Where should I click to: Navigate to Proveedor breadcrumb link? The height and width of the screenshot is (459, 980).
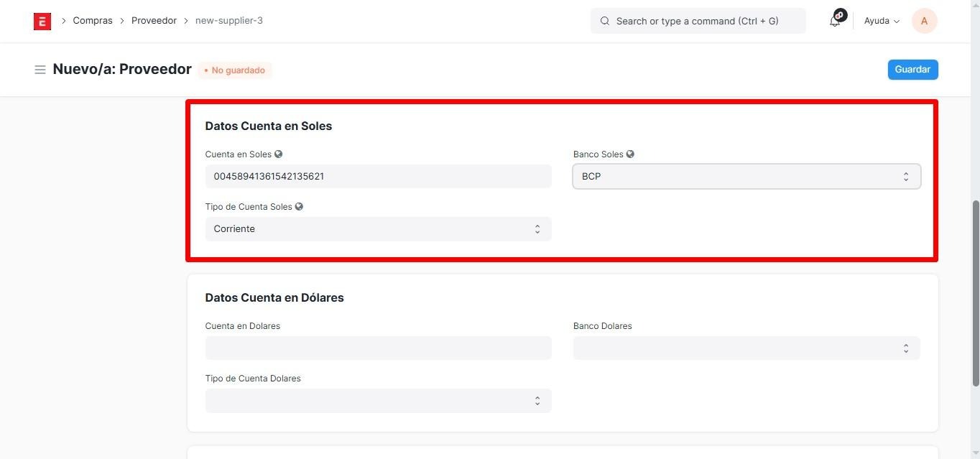154,21
